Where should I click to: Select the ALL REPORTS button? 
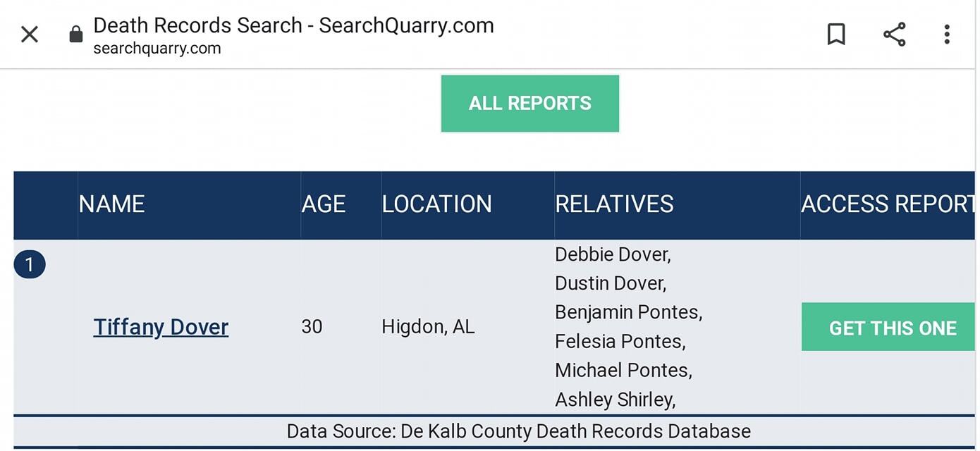point(530,104)
